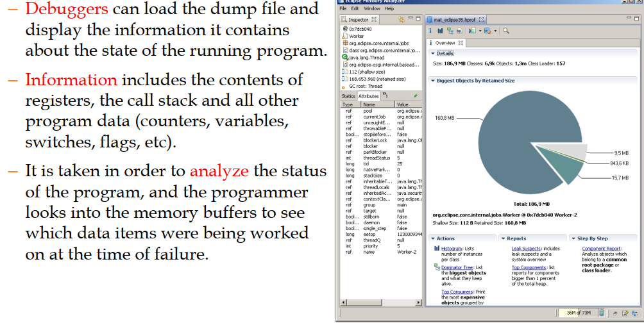Open the Top Consumers link
Screen dimensions: 644x323
click(457, 292)
